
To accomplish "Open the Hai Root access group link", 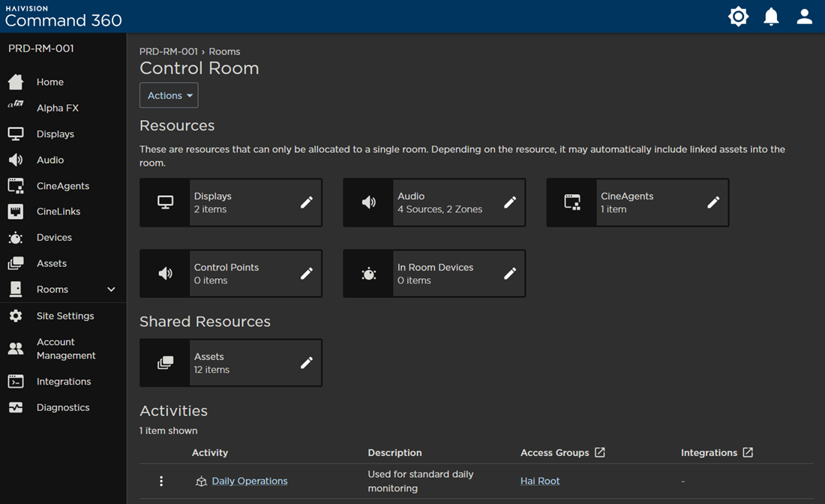I will tap(540, 481).
